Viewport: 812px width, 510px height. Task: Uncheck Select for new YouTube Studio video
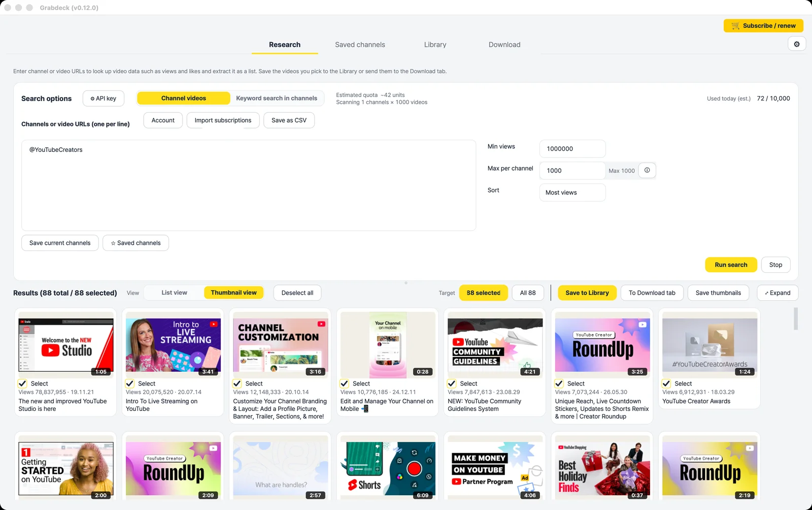point(23,384)
